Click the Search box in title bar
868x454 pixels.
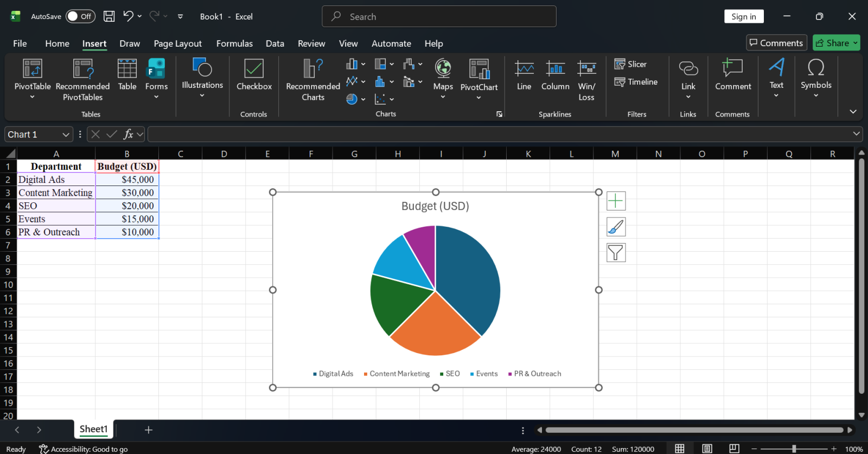tap(439, 16)
